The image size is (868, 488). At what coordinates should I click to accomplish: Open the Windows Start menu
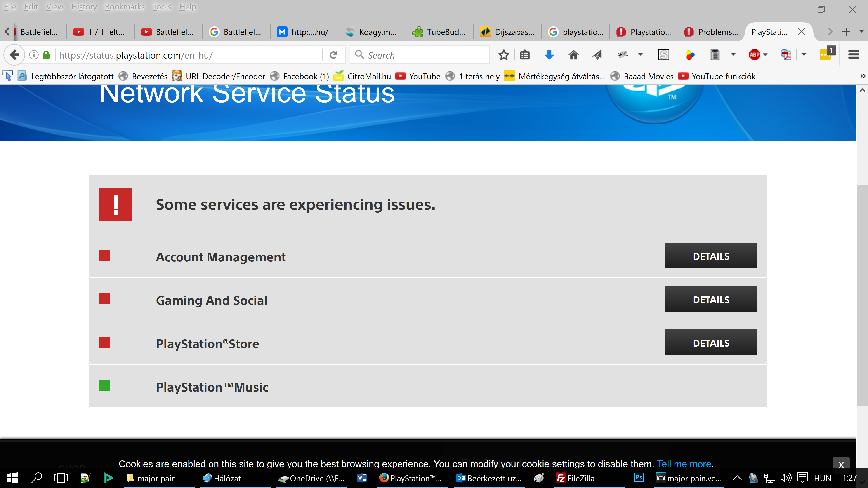(12, 478)
